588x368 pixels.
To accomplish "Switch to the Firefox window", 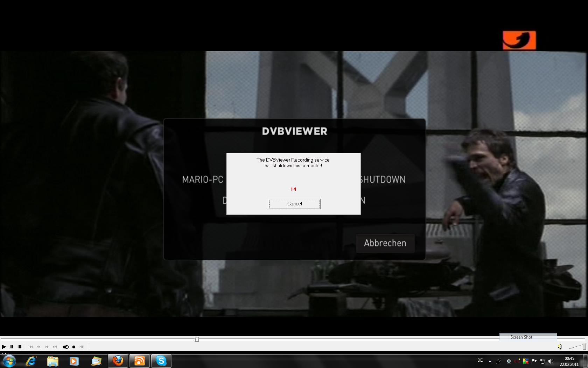I will [x=118, y=361].
